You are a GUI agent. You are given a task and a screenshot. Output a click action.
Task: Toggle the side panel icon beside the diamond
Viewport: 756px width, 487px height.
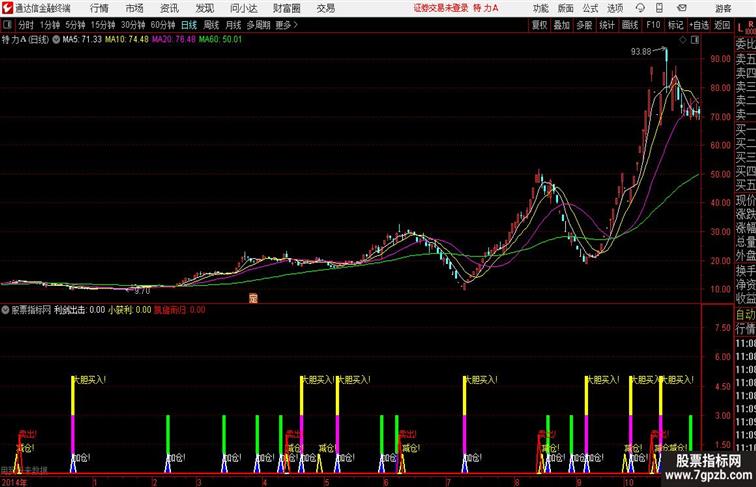tap(695, 40)
